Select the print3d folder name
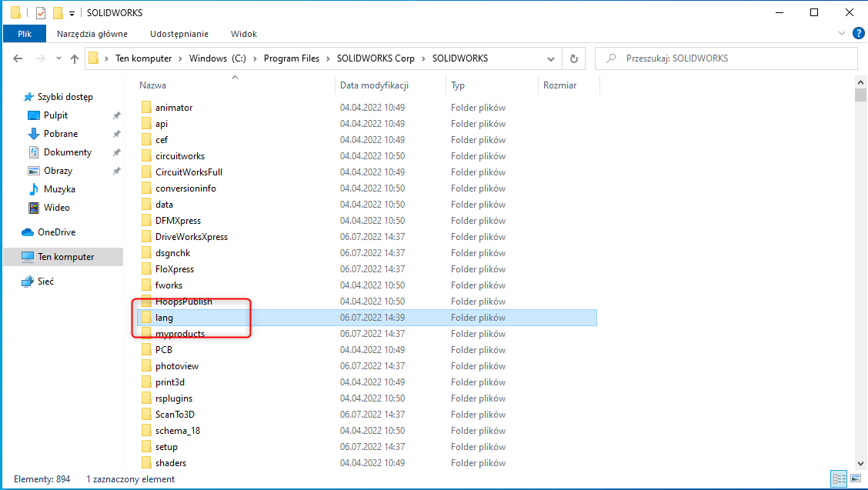The image size is (868, 490). pos(170,382)
